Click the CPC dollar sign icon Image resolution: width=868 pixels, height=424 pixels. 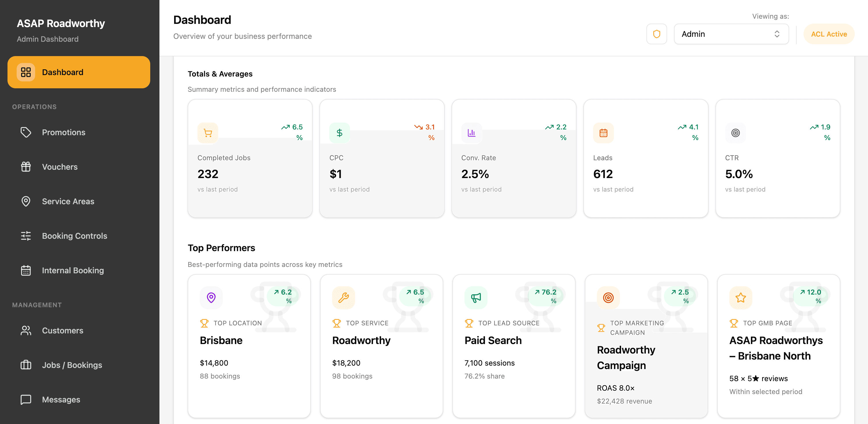pyautogui.click(x=339, y=133)
